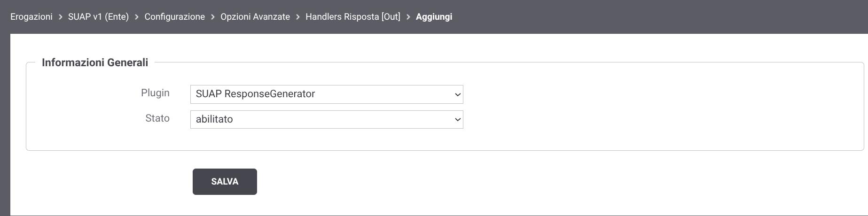The image size is (868, 216).
Task: Click the Stato field label
Action: [157, 118]
